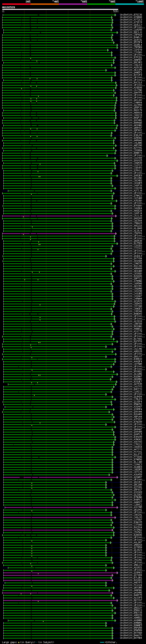The width and height of the screenshot is (146, 644).
Task: Select the UniRef100_B5XRD2 label
Action: pyautogui.click(x=131, y=372)
